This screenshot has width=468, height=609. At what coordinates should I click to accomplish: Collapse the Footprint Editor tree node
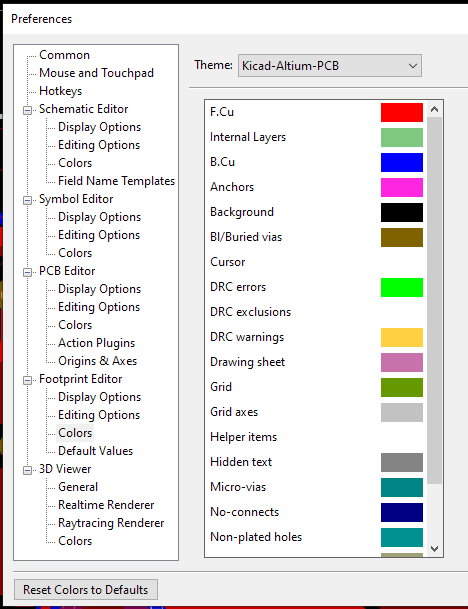point(27,380)
